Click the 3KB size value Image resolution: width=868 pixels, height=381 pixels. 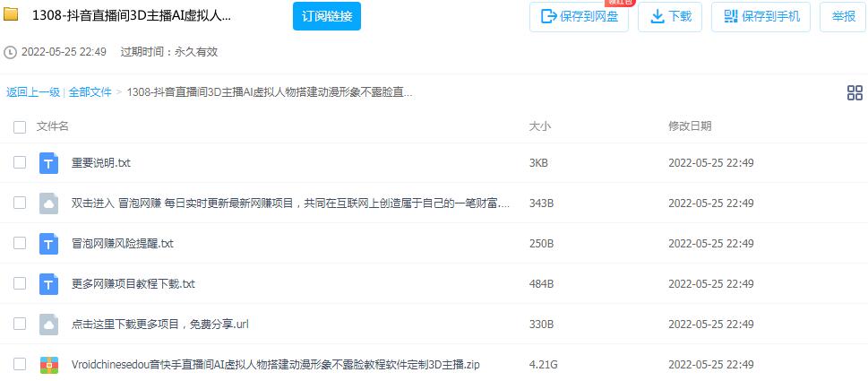(x=538, y=163)
